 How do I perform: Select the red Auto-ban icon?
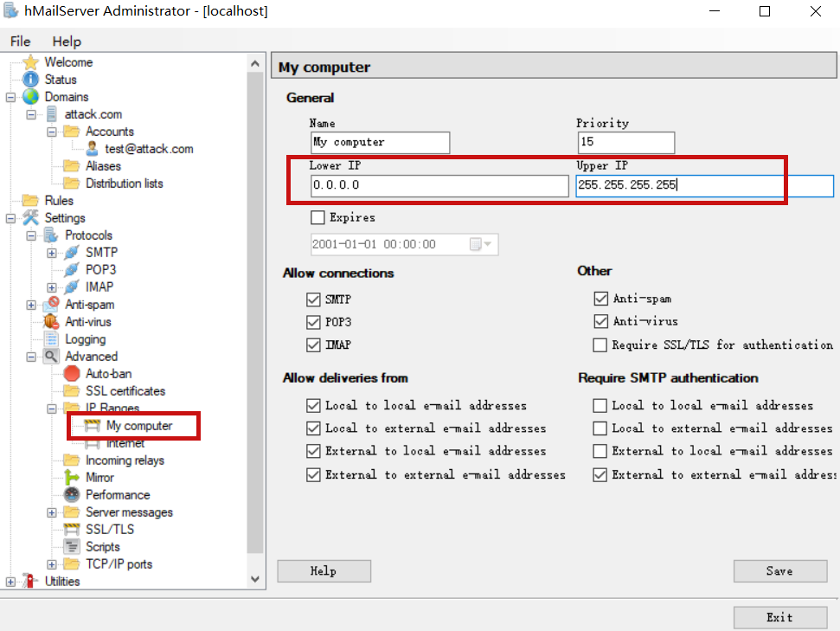coord(72,373)
